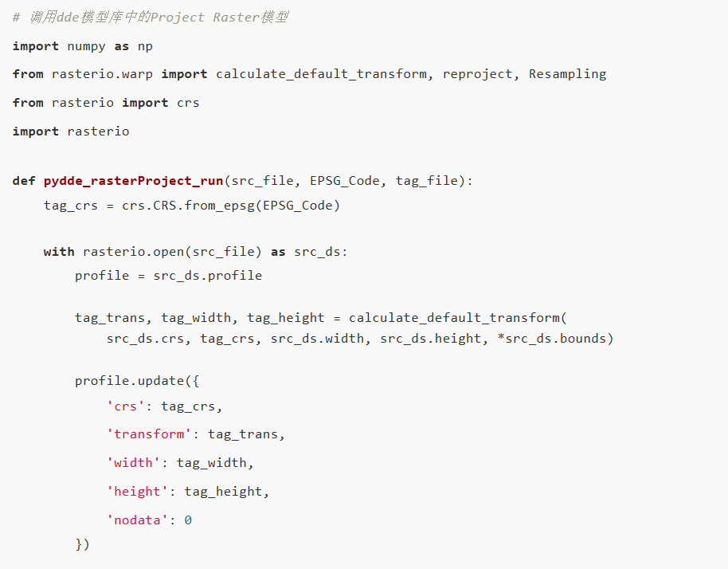
Task: Click 'src_ds.profile' assignment value
Action: pos(208,276)
